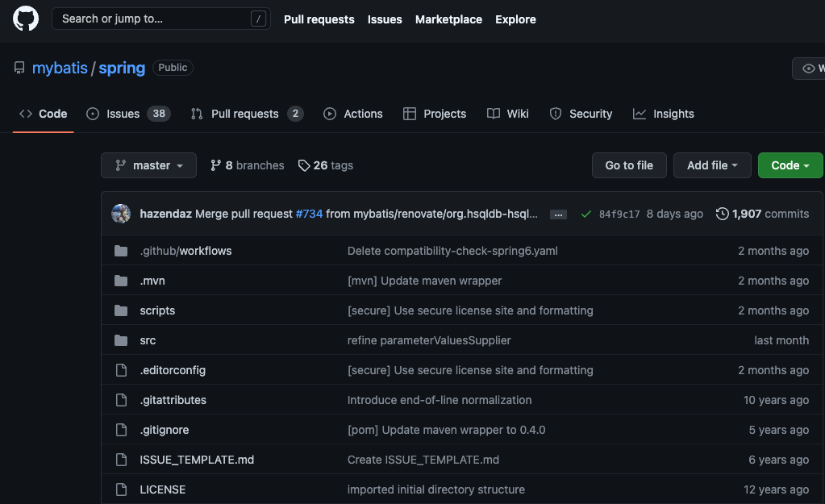Open pull request #734 link
Image resolution: width=825 pixels, height=504 pixels.
coord(310,214)
